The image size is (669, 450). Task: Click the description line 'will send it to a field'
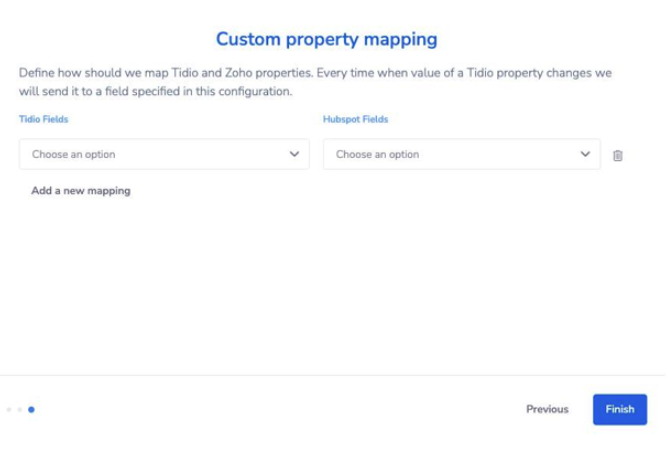point(155,91)
